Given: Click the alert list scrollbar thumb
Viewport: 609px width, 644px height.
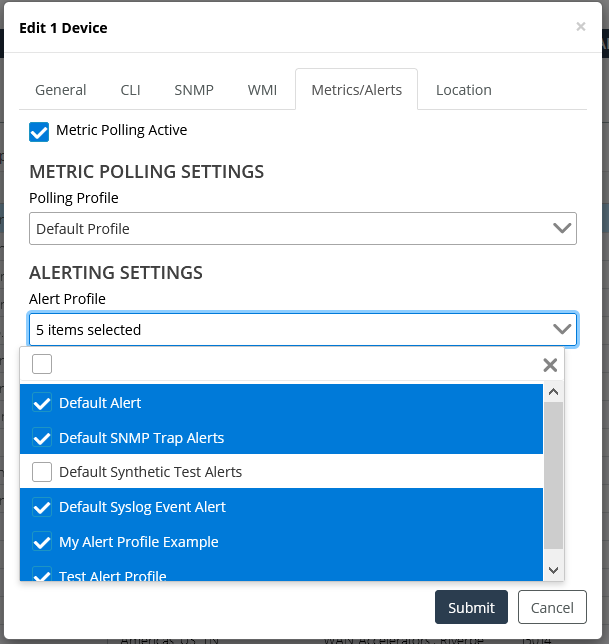Looking at the screenshot, I should tap(553, 475).
